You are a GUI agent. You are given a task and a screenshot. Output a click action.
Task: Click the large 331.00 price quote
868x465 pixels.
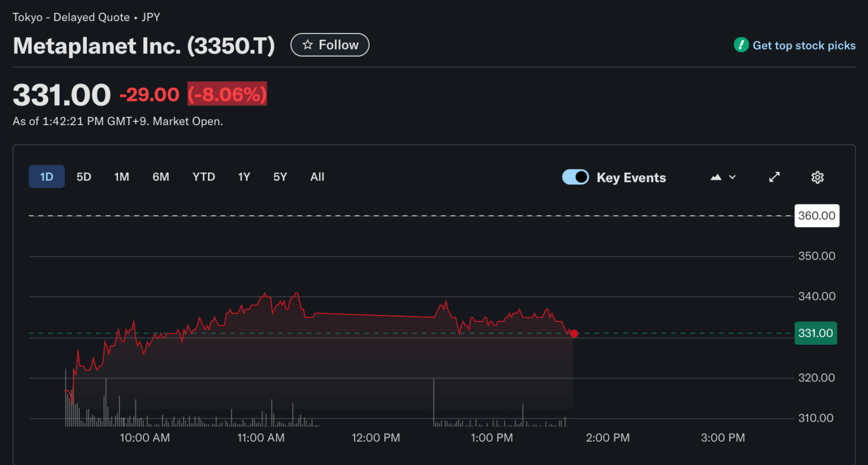[61, 95]
